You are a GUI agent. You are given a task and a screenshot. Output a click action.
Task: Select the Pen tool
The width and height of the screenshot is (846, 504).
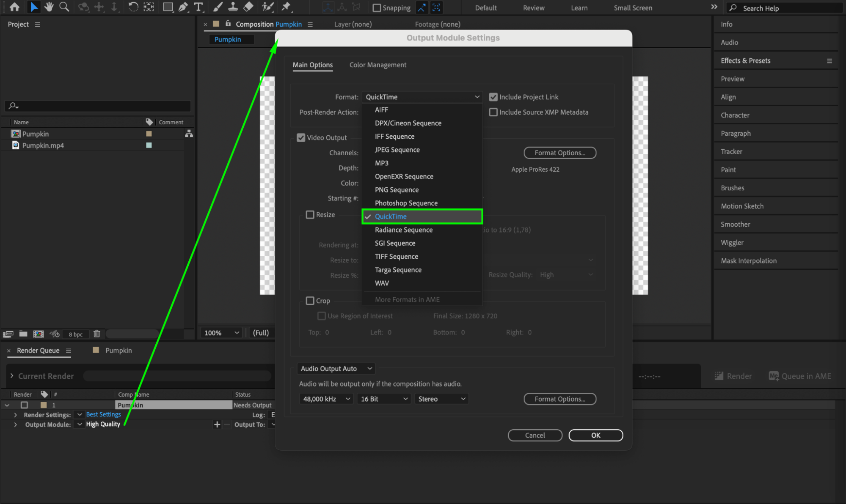coord(183,7)
